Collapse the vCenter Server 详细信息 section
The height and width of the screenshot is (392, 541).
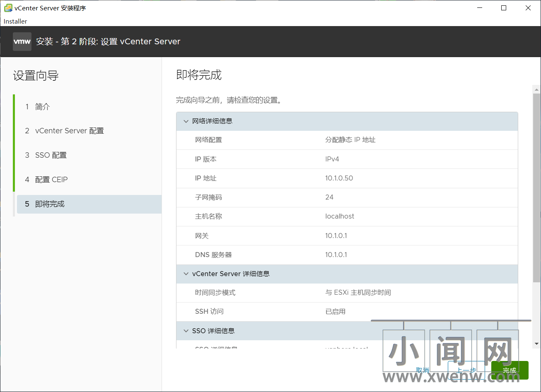186,274
